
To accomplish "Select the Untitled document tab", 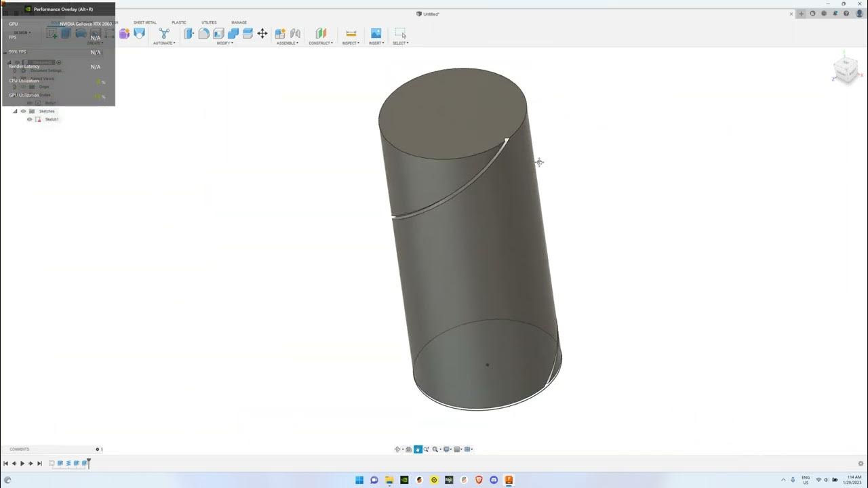I will 428,14.
